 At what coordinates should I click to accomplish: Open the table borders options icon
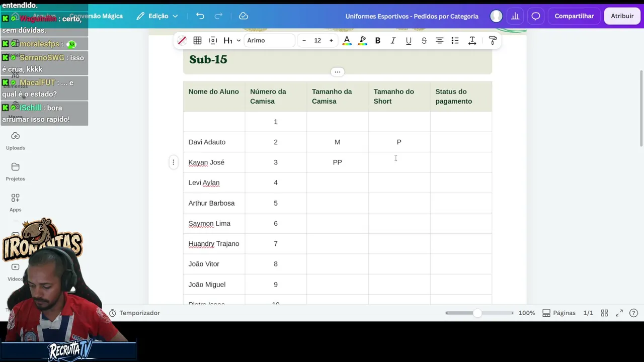pos(198,40)
